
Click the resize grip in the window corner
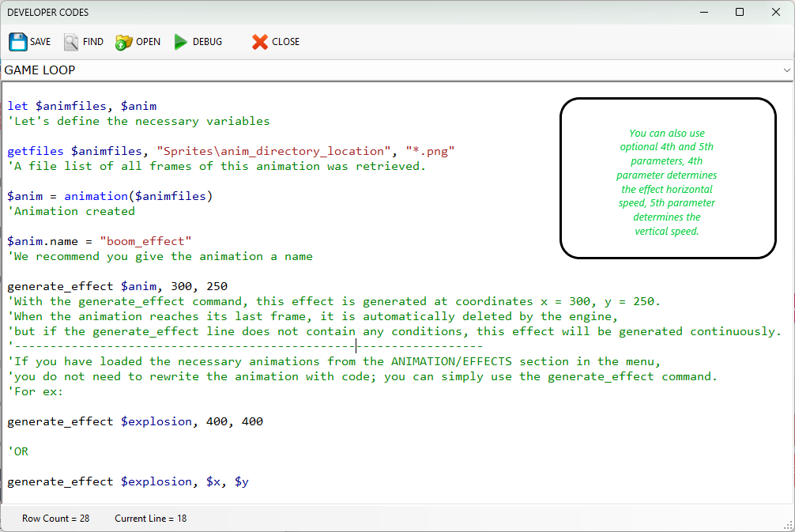pyautogui.click(x=788, y=525)
